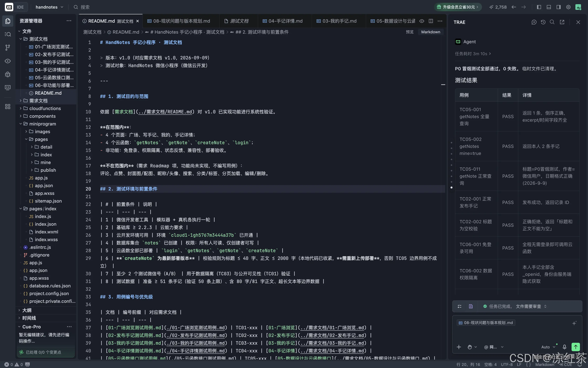Switch to 08-现状问题与版本规划.md tab
Image resolution: width=588 pixels, height=368 pixels.
pos(181,21)
